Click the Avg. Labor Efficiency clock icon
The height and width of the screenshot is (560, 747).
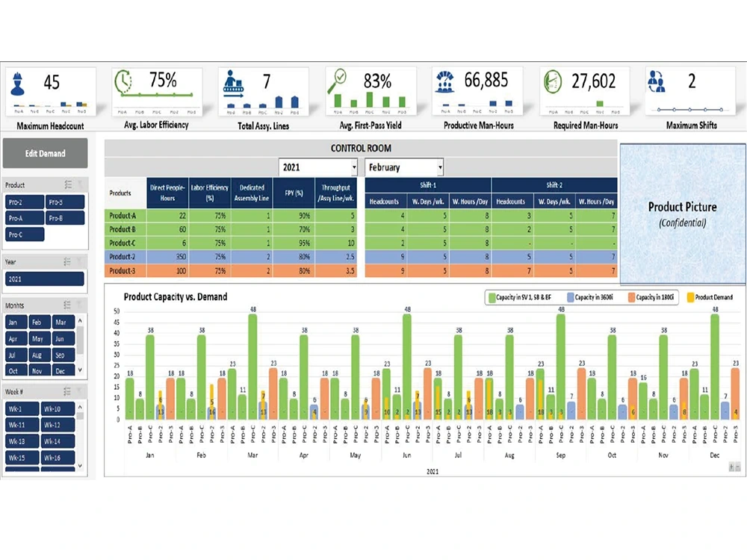(x=123, y=81)
